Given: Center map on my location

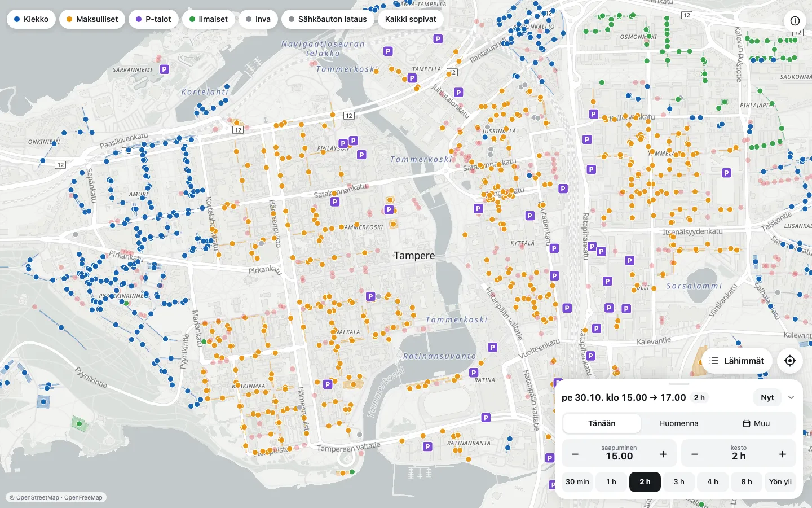Looking at the screenshot, I should (x=790, y=361).
